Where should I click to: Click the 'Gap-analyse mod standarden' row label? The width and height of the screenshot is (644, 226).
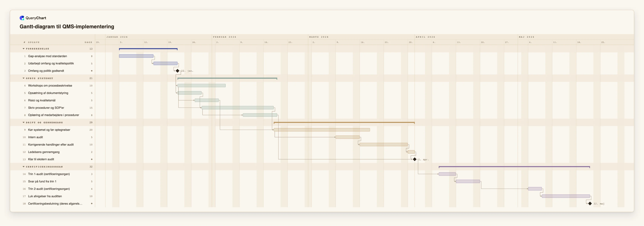(48, 56)
